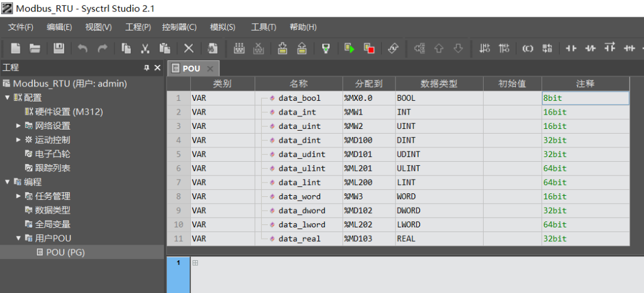Open the 工具(T) menu
Screen dimensions: 644x293
pos(264,27)
